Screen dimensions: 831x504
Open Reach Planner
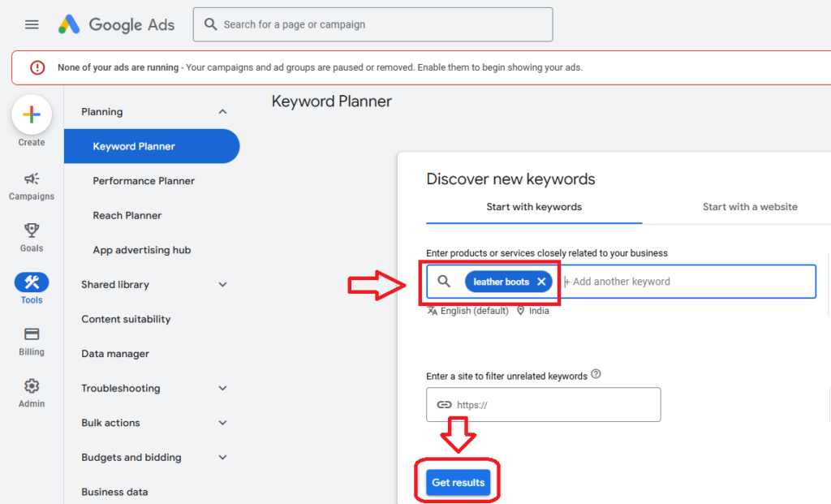click(x=127, y=215)
